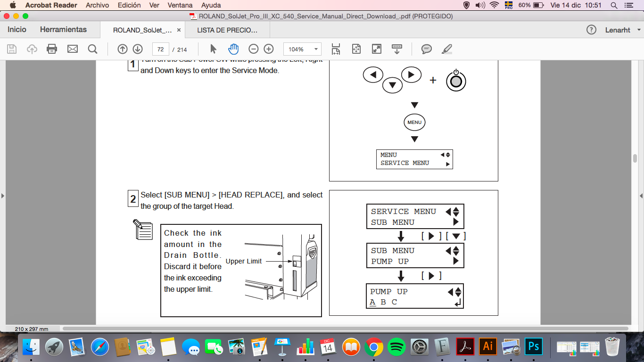
Task: Switch to LISTA DE PRECIO tab
Action: (x=227, y=30)
